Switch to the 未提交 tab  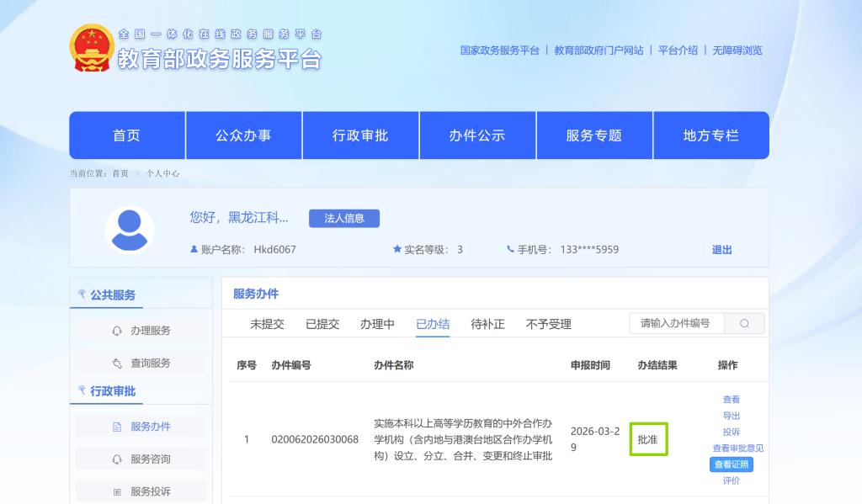click(x=267, y=324)
